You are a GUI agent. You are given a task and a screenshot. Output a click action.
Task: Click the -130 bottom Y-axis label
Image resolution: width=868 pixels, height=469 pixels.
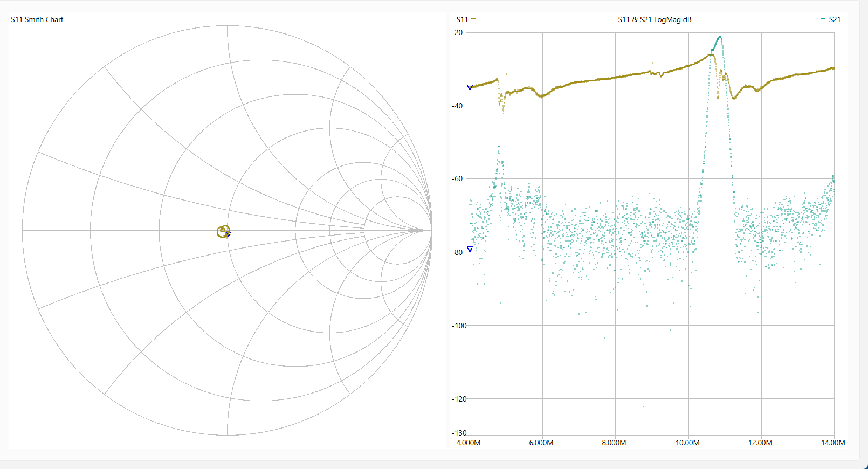click(459, 433)
